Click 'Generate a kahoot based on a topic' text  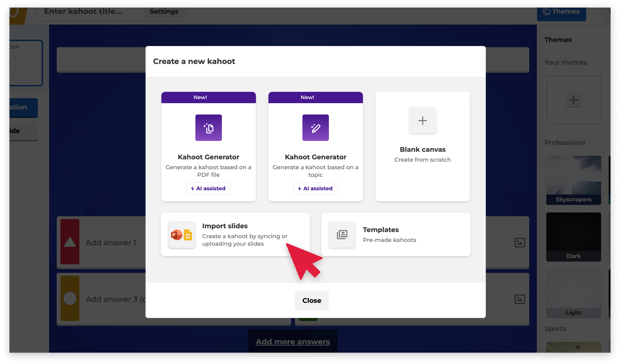tap(315, 171)
